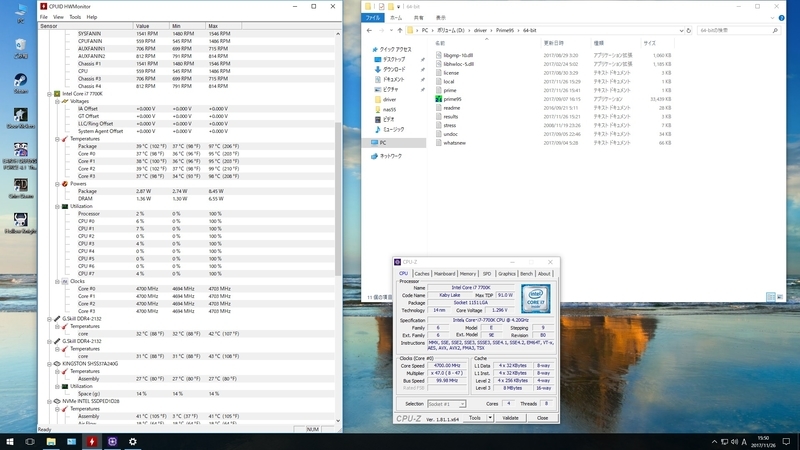Open address bar history dropdown in Explorer
Viewport: 800px width, 450px height.
[x=681, y=31]
